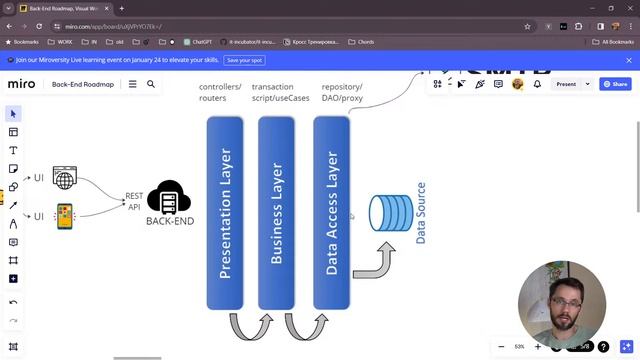
Task: Expand the Present options dropdown arrow
Action: [587, 84]
